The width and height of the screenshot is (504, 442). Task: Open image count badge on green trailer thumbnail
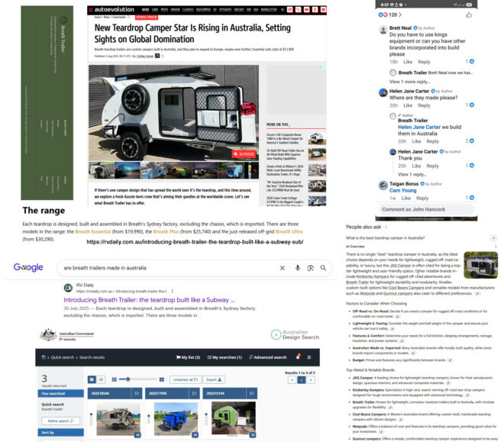tap(253, 434)
